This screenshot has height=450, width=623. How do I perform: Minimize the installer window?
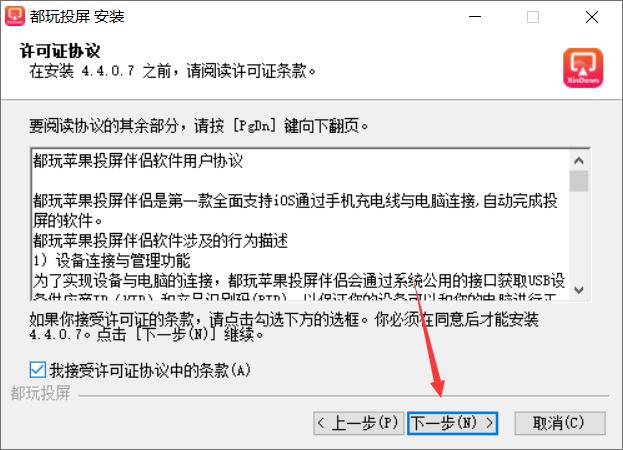point(475,17)
